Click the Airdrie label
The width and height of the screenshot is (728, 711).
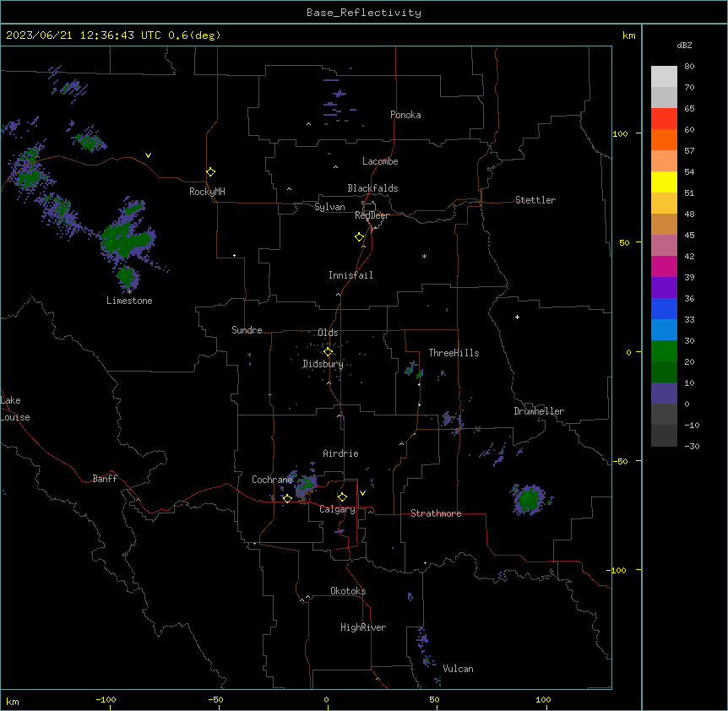click(340, 453)
